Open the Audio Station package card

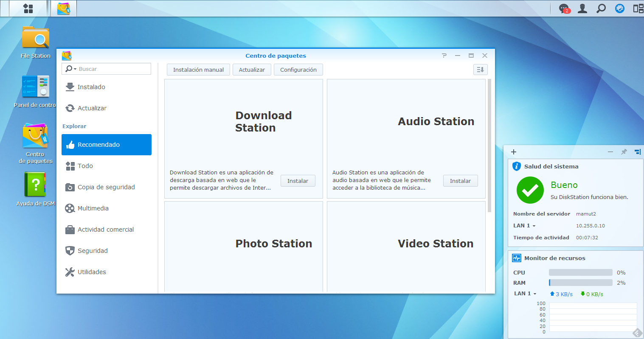point(406,139)
